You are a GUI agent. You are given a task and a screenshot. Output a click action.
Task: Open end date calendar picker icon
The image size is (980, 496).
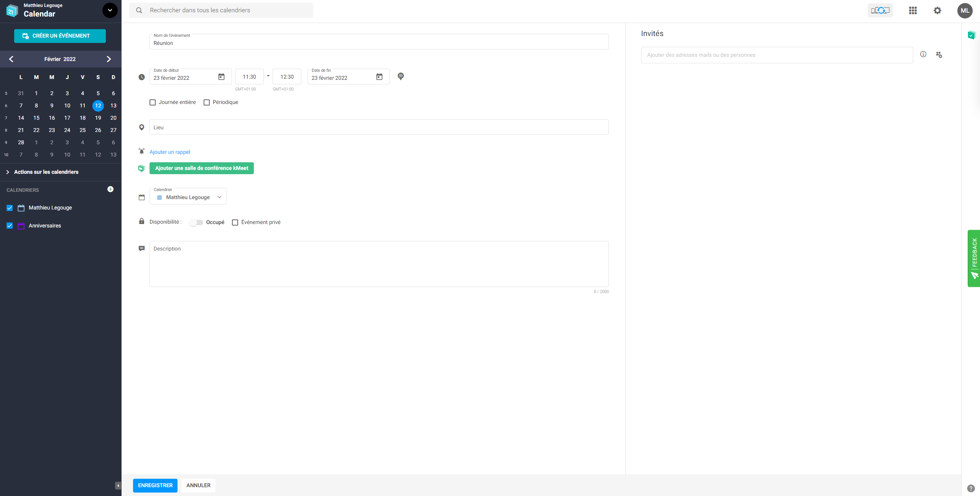[x=379, y=77]
